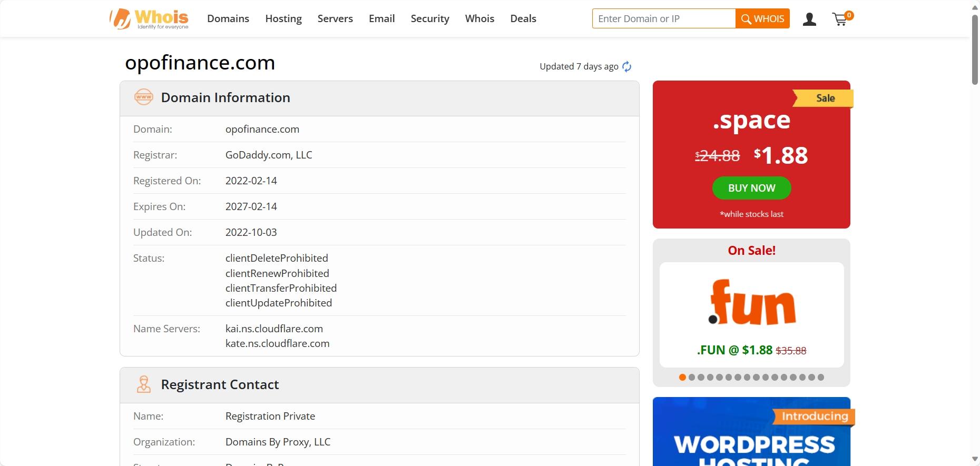Click registered date 2022-02-14
The height and width of the screenshot is (466, 980).
pyautogui.click(x=251, y=181)
